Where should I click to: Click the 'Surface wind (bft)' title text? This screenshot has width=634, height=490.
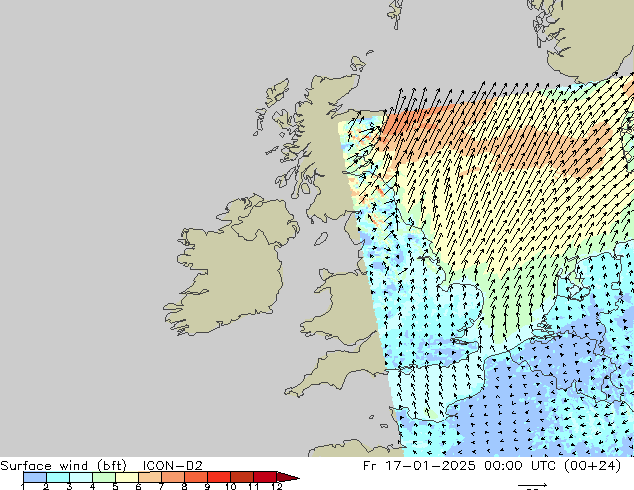[64, 465]
